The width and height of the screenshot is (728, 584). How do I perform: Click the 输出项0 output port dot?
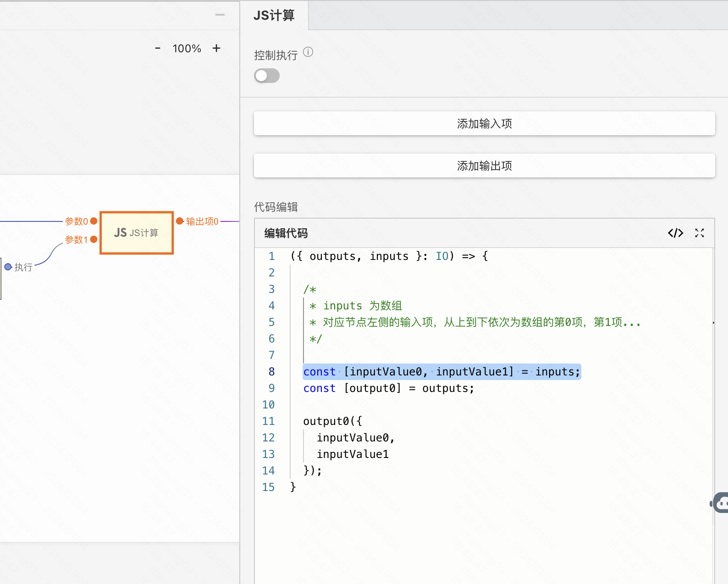pyautogui.click(x=180, y=221)
